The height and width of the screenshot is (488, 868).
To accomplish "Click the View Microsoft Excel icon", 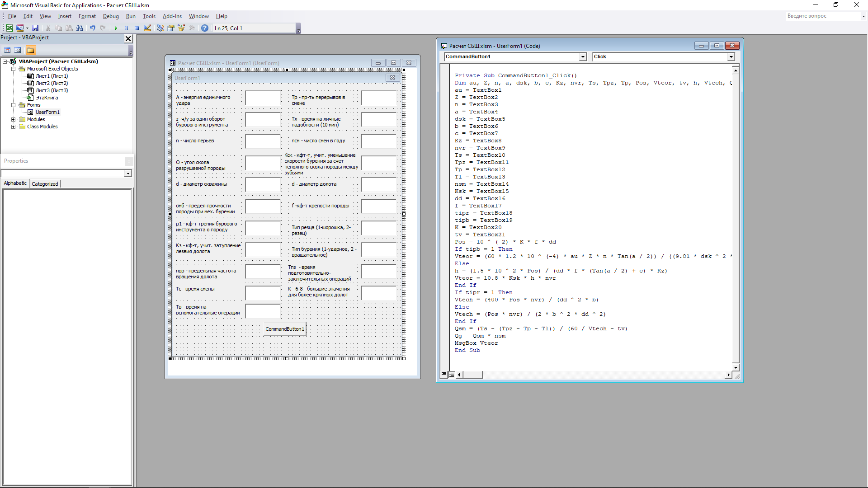I will (9, 28).
